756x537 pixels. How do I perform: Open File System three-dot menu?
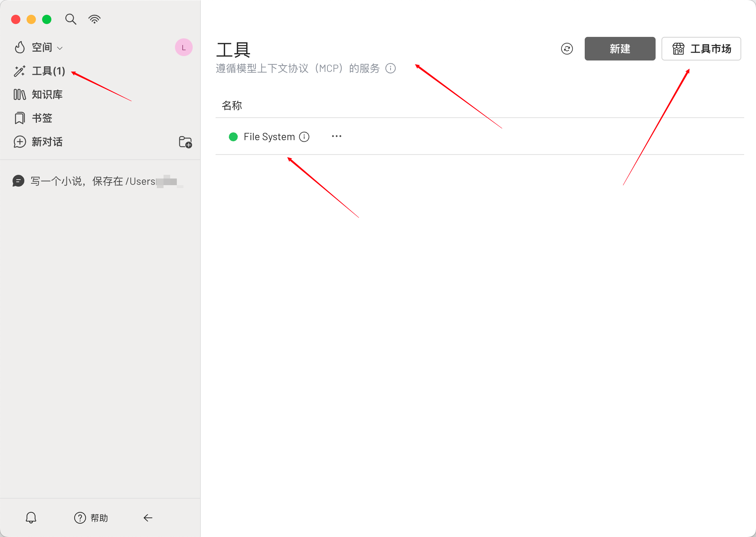(x=337, y=136)
